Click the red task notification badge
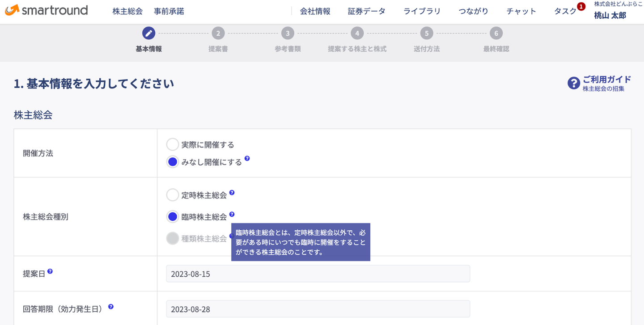 [581, 7]
